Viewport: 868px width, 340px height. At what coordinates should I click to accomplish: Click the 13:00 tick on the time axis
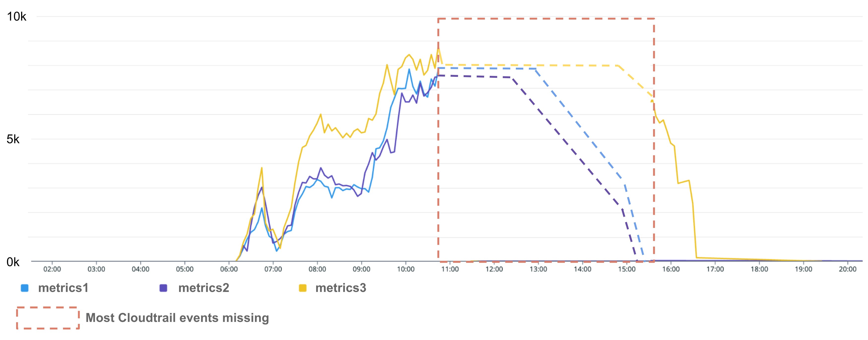pyautogui.click(x=538, y=269)
